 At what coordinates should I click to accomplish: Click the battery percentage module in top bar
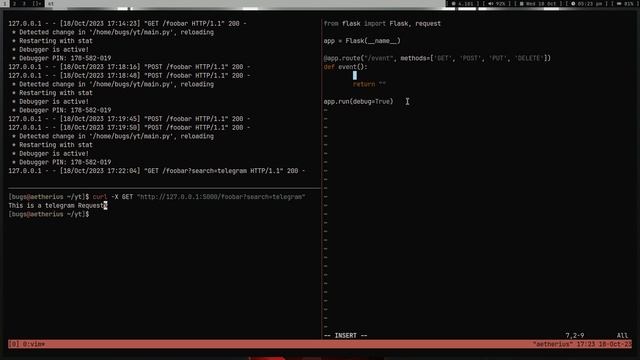(x=626, y=4)
